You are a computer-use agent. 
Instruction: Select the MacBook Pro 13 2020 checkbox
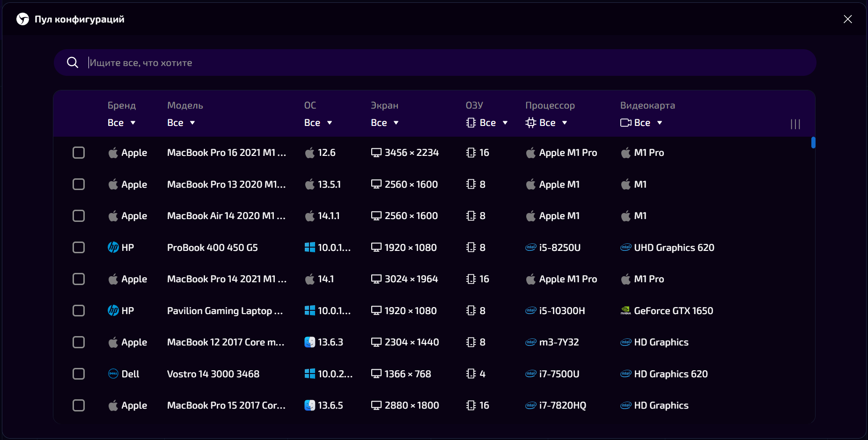tap(79, 184)
